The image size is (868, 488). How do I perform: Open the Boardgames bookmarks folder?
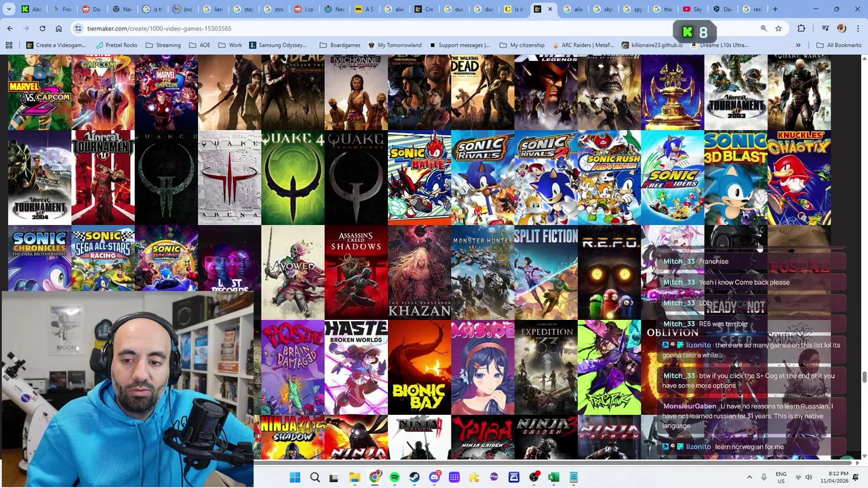click(x=340, y=45)
